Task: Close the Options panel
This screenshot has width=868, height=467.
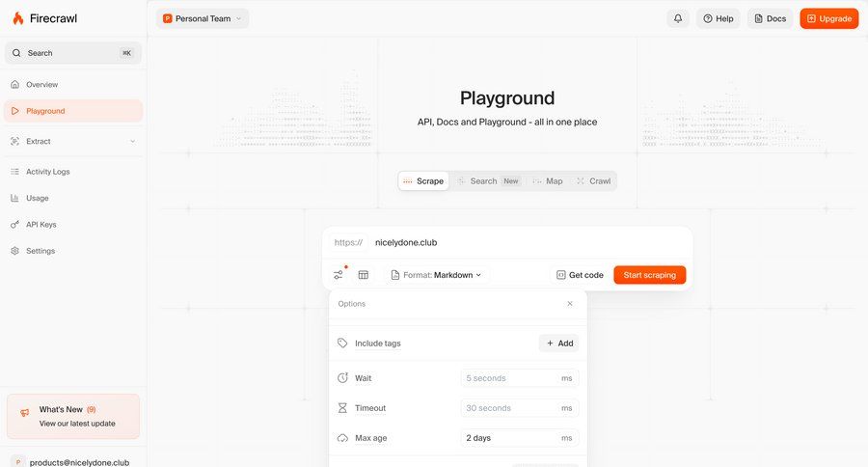Action: [x=570, y=304]
